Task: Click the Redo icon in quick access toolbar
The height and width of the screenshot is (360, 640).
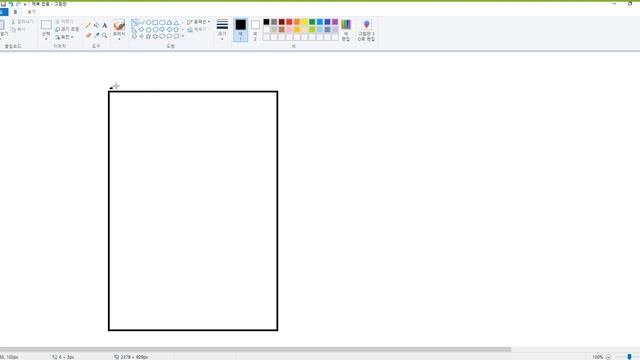Action: (x=18, y=4)
